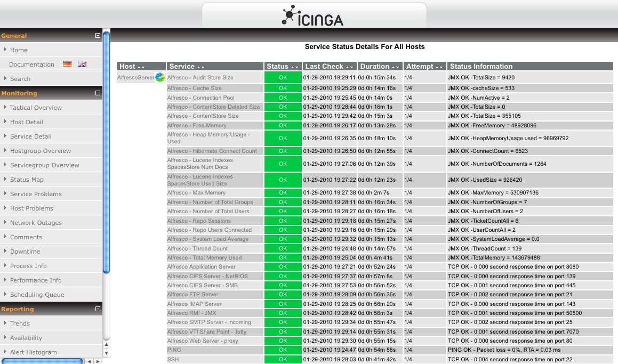This screenshot has width=618, height=364.
Task: Show Service Problems
Action: 36,194
